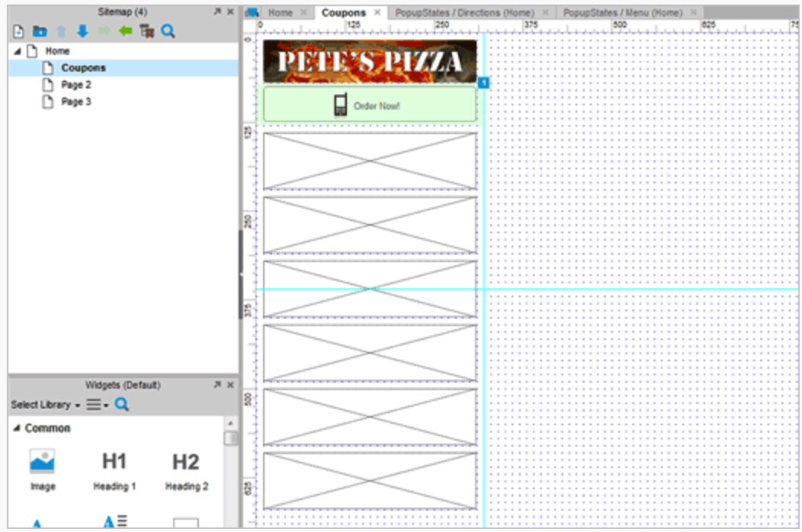Image resolution: width=802 pixels, height=532 pixels.
Task: Pick the Image widget
Action: coord(43,470)
